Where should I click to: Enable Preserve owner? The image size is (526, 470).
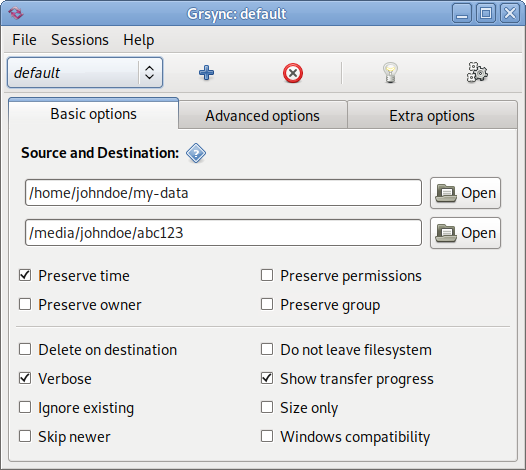[x=25, y=305]
